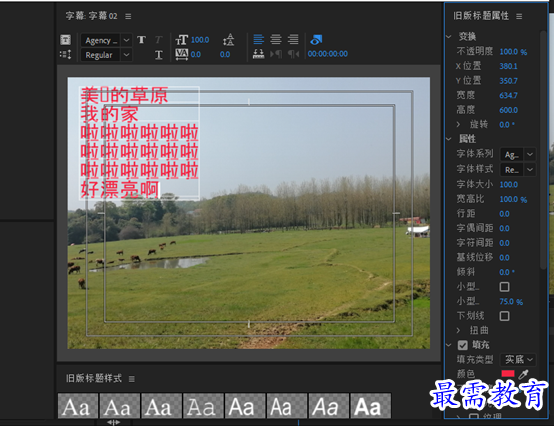554x426 pixels.
Task: Apply the bold Aa title style thumbnail
Action: 371,406
